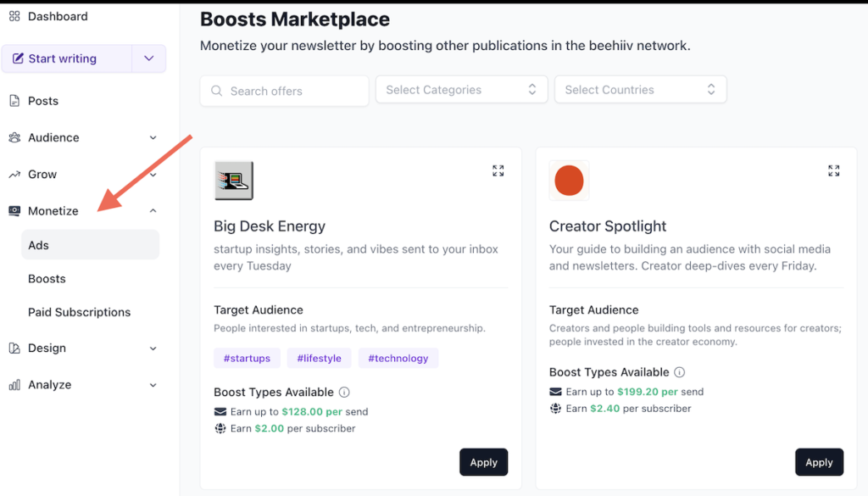Click the Grow trend-line icon
The image size is (868, 496).
[x=14, y=175]
